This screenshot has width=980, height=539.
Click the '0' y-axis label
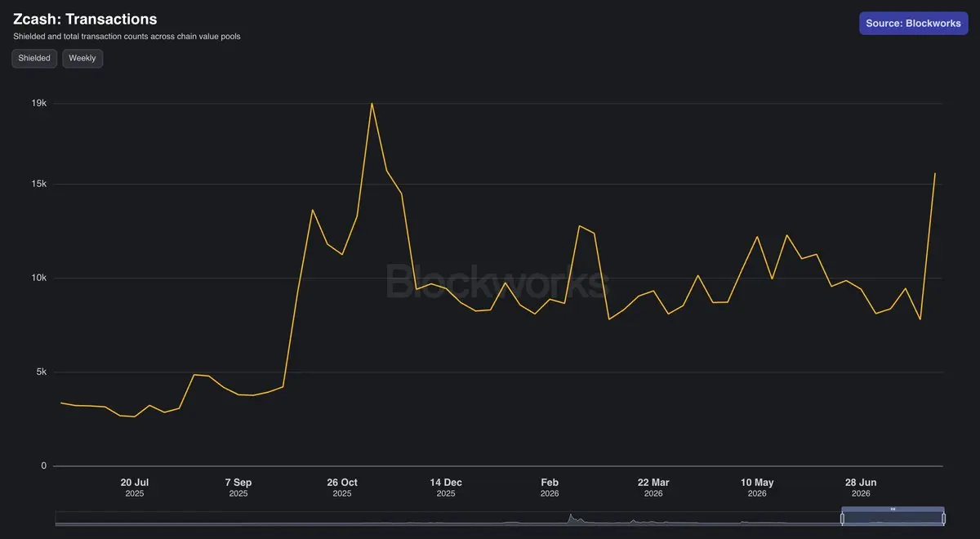click(44, 466)
